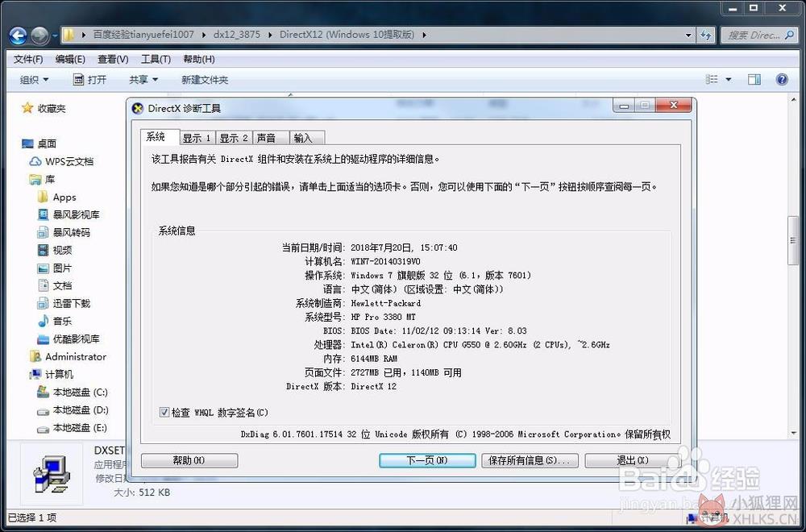Viewport: 806px width, 532px height.
Task: Open the 工具(T) menu
Action: point(156,59)
